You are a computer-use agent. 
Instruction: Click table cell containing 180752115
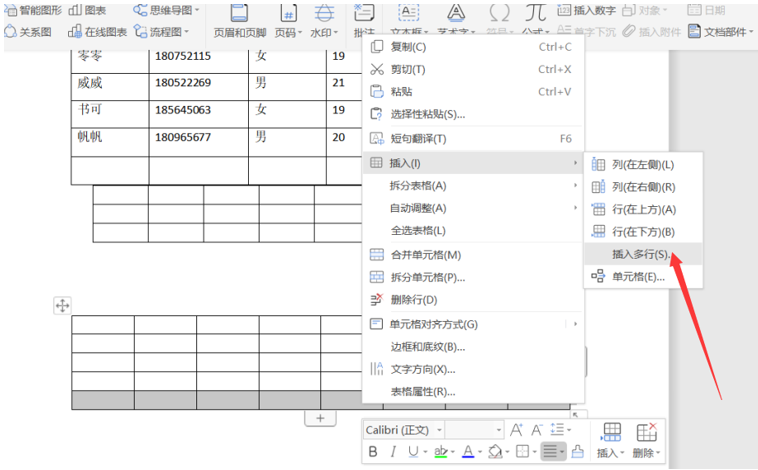click(x=199, y=60)
